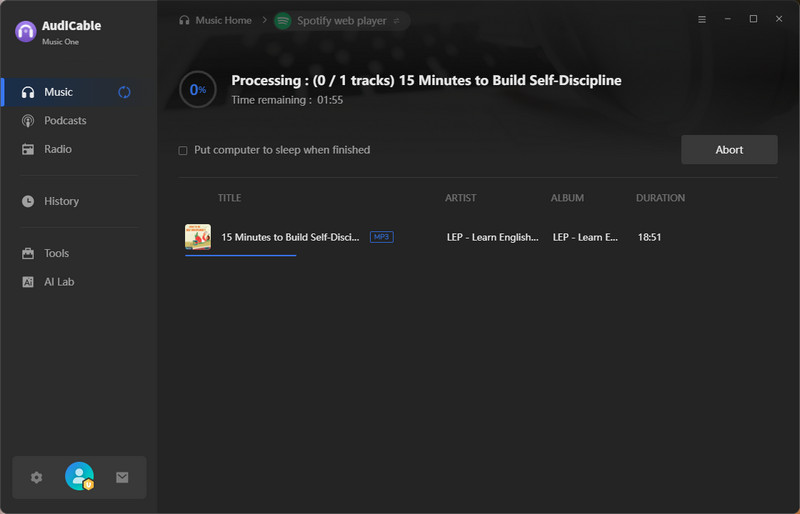Open the Music section in sidebar
Image resolution: width=800 pixels, height=514 pixels.
pos(79,92)
